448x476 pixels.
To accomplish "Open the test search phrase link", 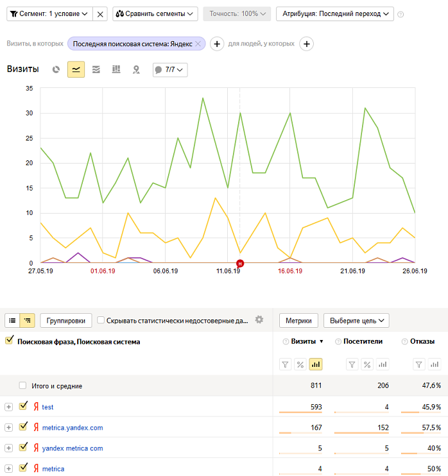I will (x=47, y=407).
